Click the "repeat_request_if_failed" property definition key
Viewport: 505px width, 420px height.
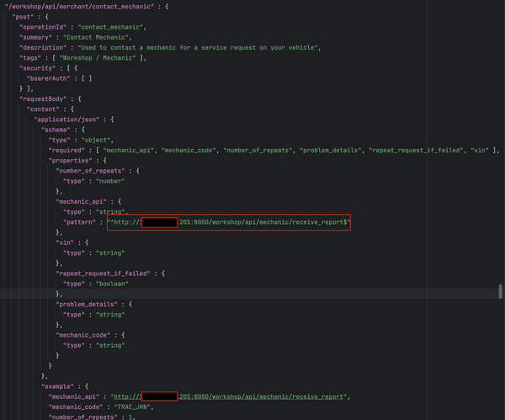pos(103,274)
